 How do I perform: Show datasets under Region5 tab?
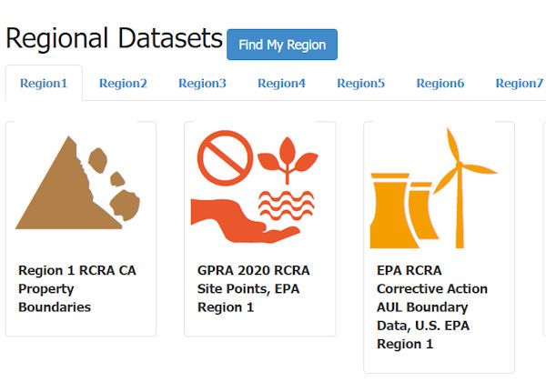(x=360, y=83)
